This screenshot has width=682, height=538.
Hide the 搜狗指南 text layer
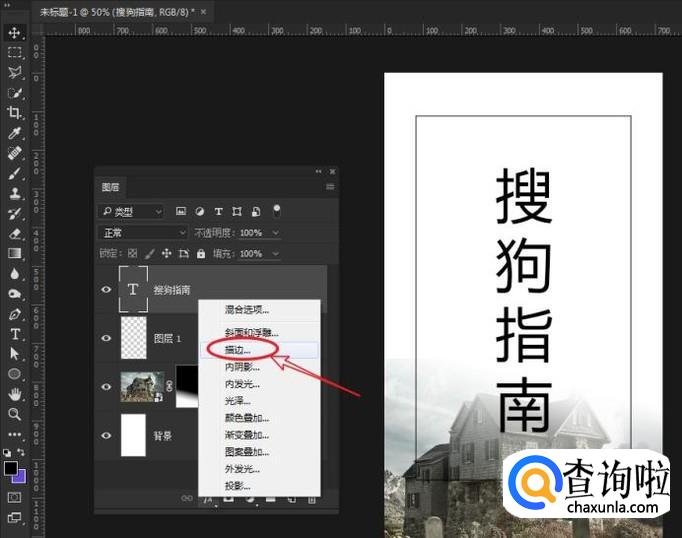point(106,290)
